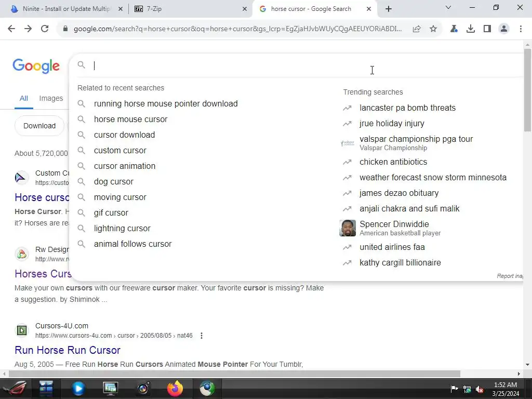Click the Rw Designer result favicon
532x399 pixels.
(x=22, y=254)
